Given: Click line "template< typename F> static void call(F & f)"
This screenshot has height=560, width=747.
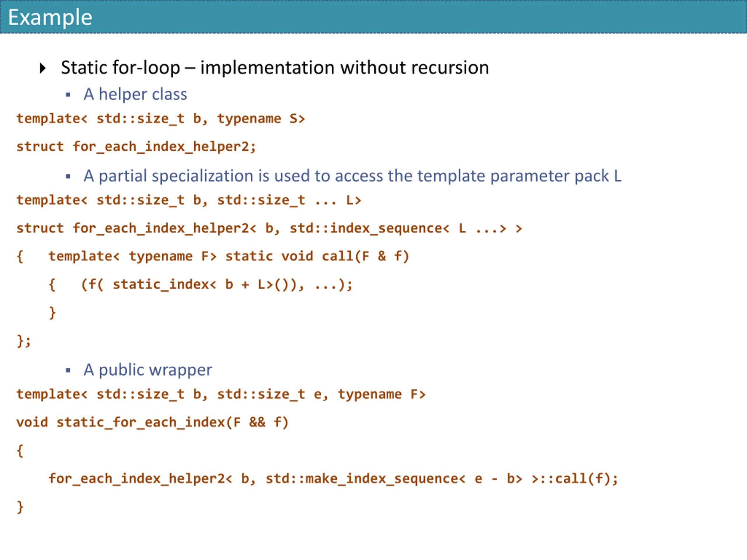Looking at the screenshot, I should 229,257.
